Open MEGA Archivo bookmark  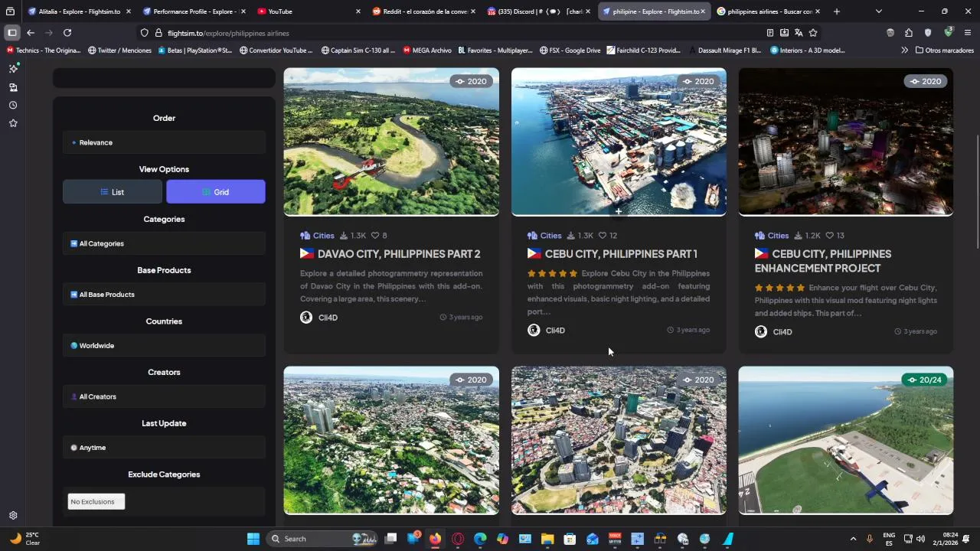(426, 51)
